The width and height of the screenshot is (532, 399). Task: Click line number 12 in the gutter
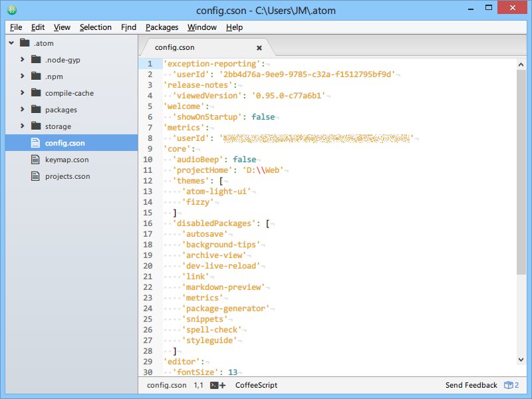[x=148, y=181]
